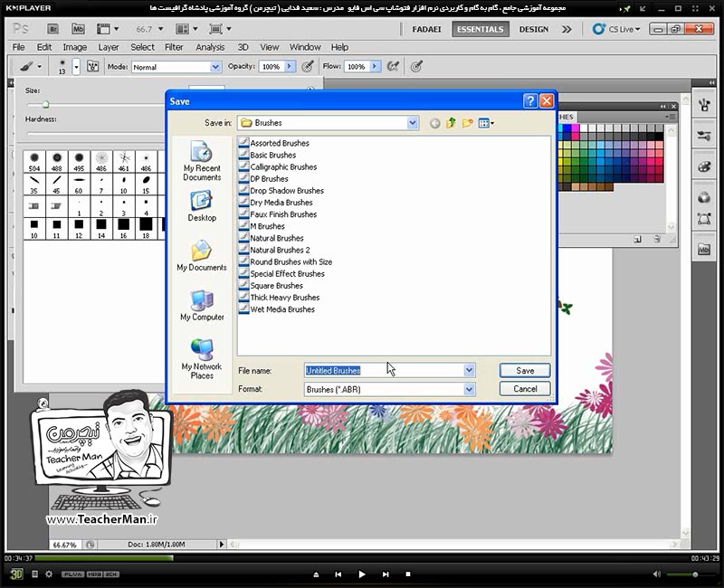Image resolution: width=724 pixels, height=588 pixels.
Task: Toggle the Brush panel icon
Action: pyautogui.click(x=93, y=66)
